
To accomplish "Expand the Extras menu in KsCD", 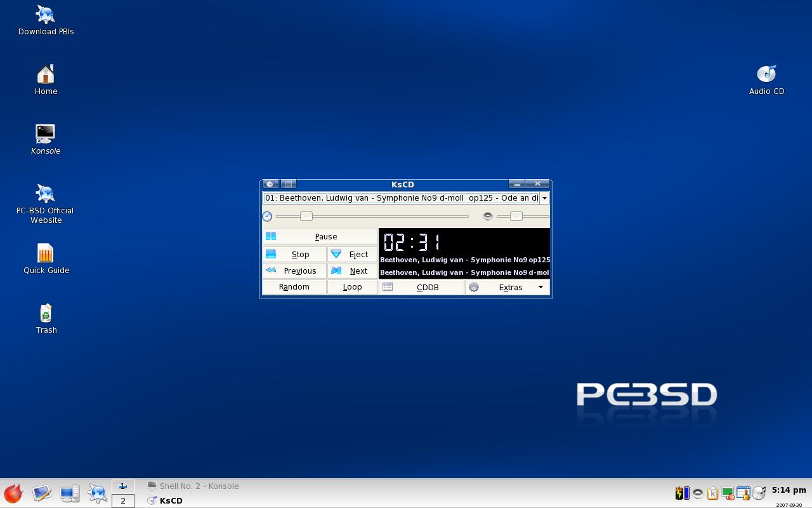I will click(x=507, y=287).
